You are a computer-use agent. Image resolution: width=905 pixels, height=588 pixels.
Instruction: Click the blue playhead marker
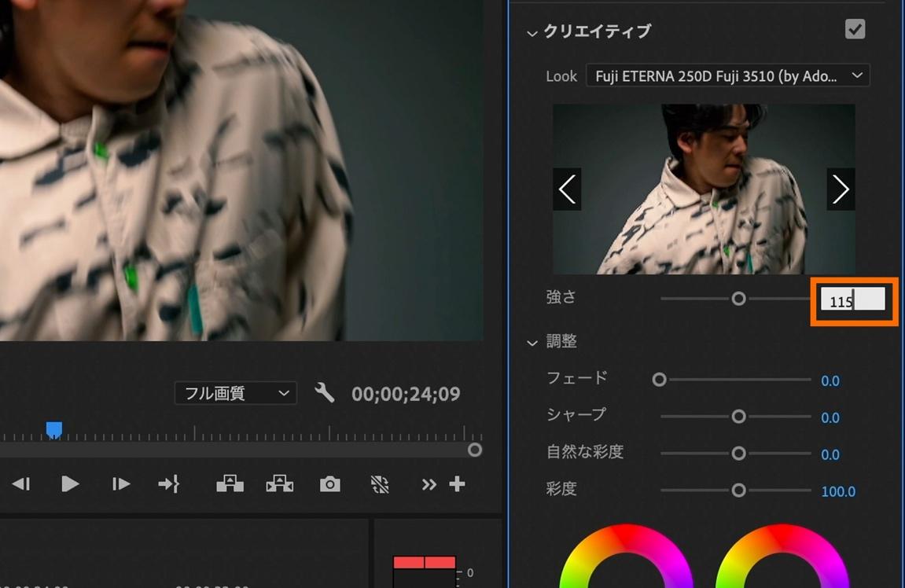point(53,430)
